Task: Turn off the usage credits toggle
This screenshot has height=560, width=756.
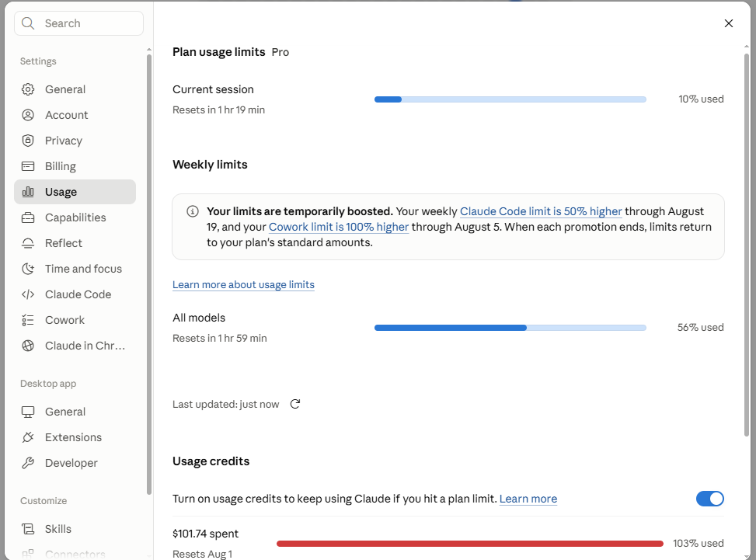Action: point(709,499)
